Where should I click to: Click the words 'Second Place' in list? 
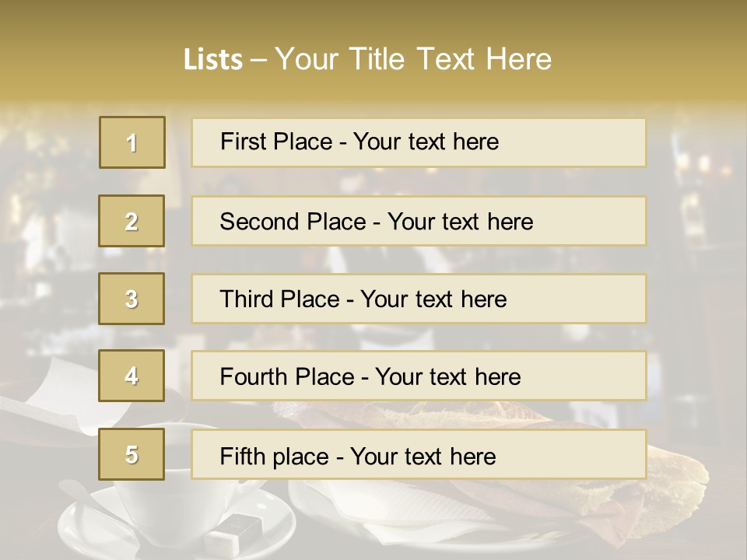293,222
